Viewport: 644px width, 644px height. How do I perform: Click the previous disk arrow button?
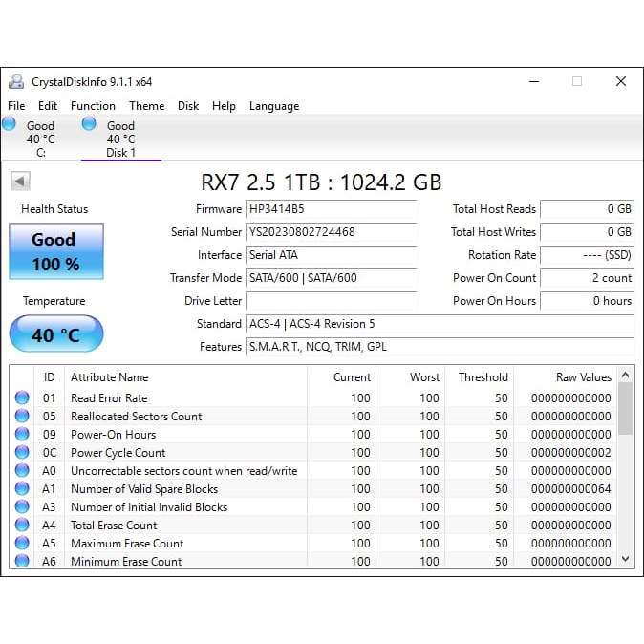tap(20, 181)
